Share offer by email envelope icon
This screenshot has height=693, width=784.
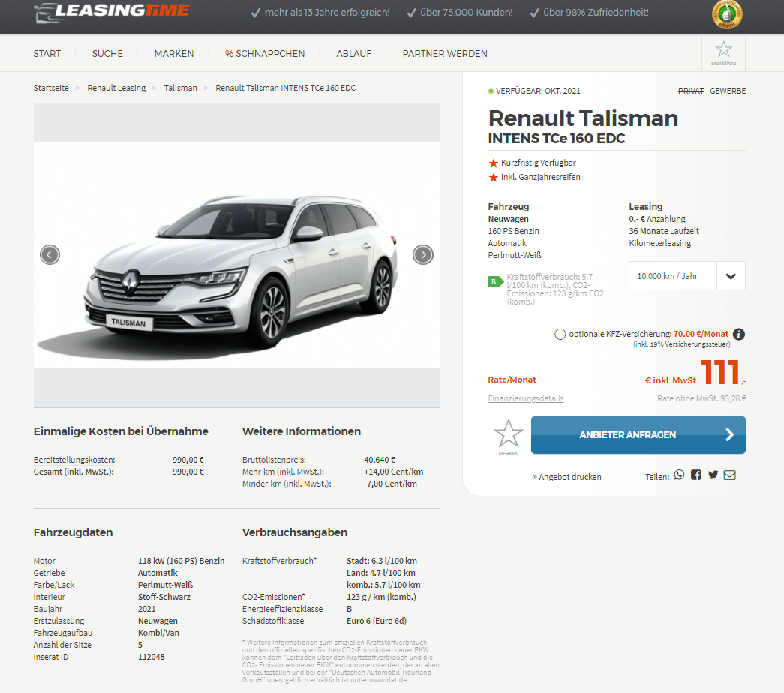729,475
